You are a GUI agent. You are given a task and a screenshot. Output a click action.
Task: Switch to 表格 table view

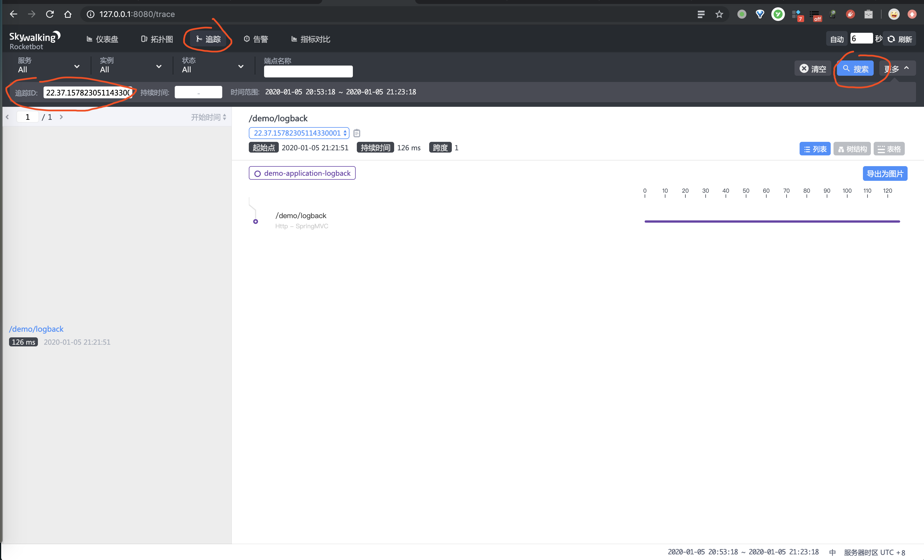pos(889,149)
